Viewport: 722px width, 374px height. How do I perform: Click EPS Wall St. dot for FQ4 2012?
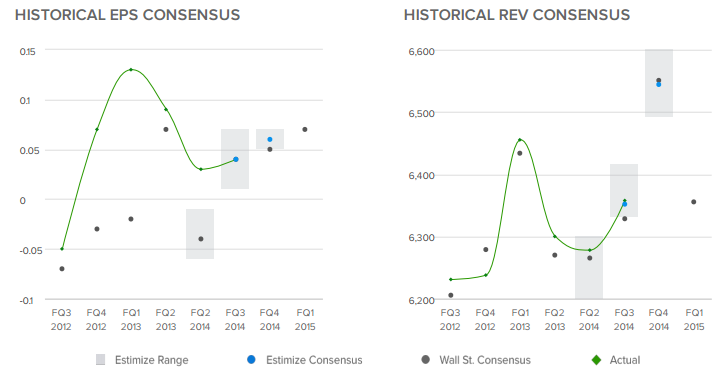(97, 229)
